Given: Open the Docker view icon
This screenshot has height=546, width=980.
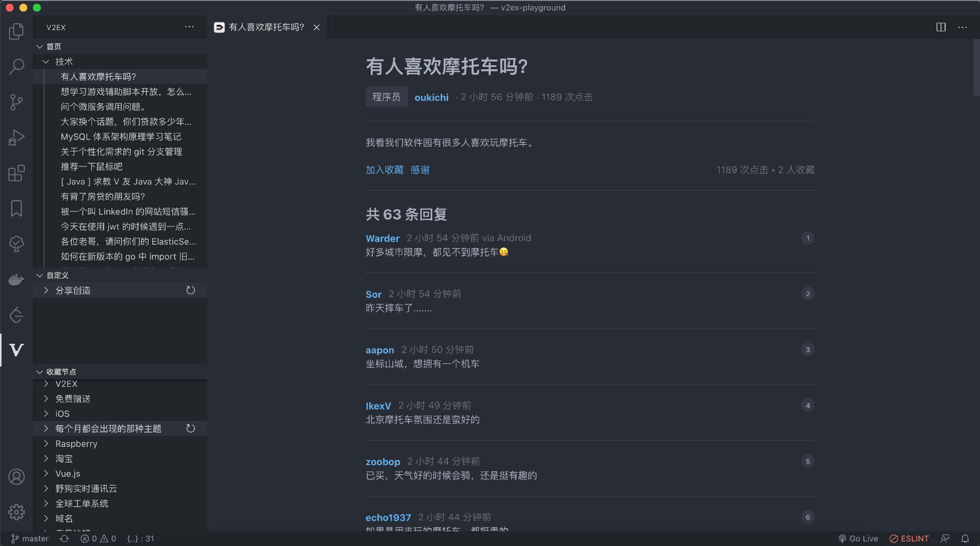Looking at the screenshot, I should (x=16, y=279).
